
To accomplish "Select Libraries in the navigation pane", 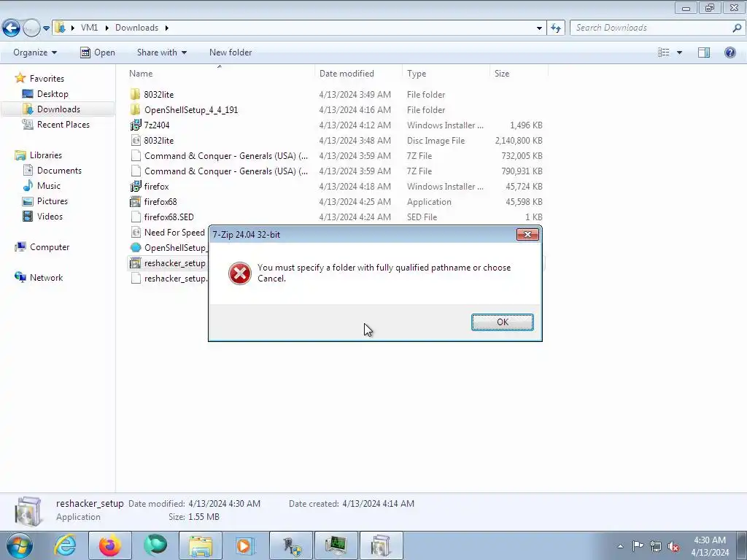I will pyautogui.click(x=46, y=155).
